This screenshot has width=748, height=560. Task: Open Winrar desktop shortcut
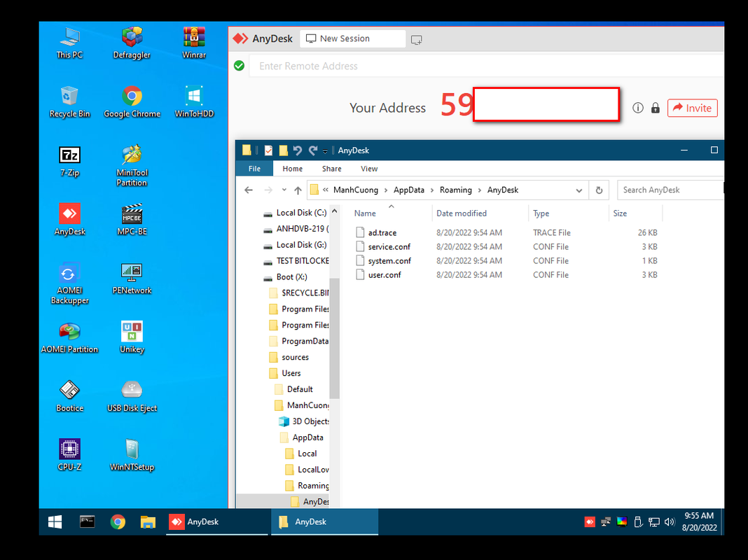point(194,43)
